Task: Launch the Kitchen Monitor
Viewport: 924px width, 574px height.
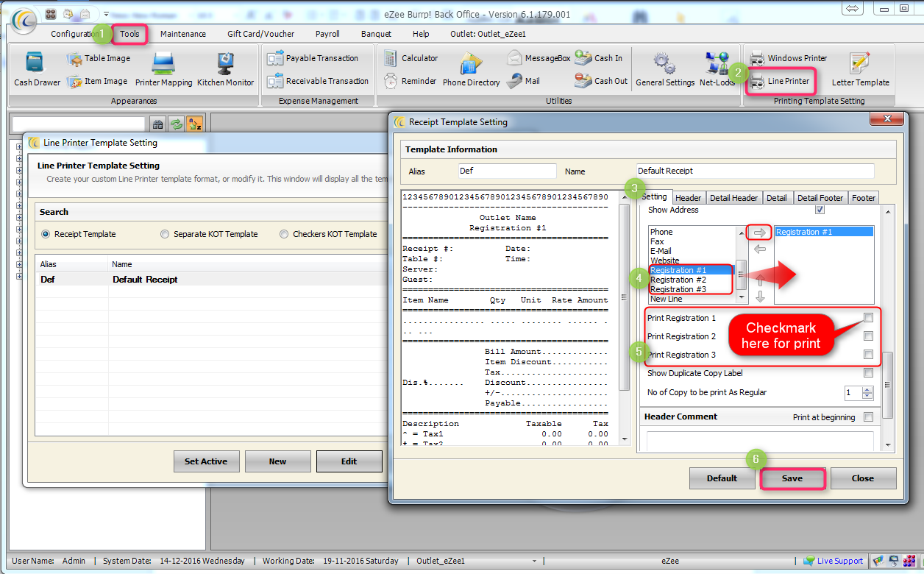Action: [225, 70]
